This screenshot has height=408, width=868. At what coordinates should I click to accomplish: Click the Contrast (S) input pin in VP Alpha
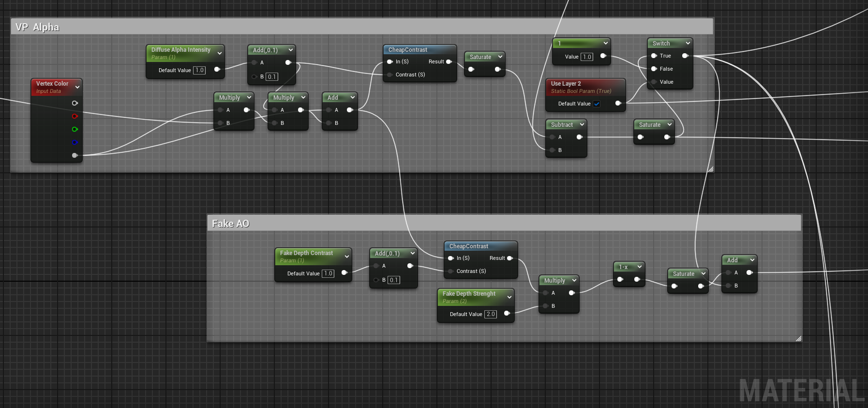tap(389, 75)
